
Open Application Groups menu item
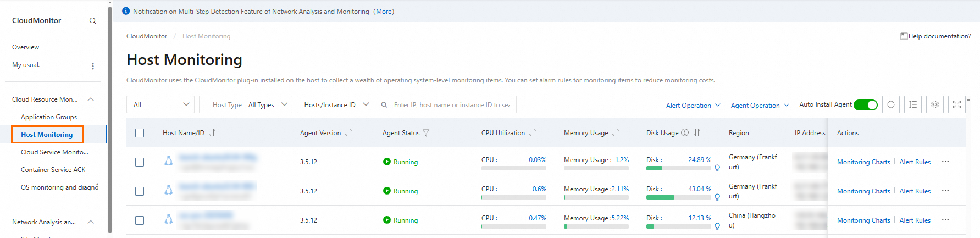pos(49,117)
